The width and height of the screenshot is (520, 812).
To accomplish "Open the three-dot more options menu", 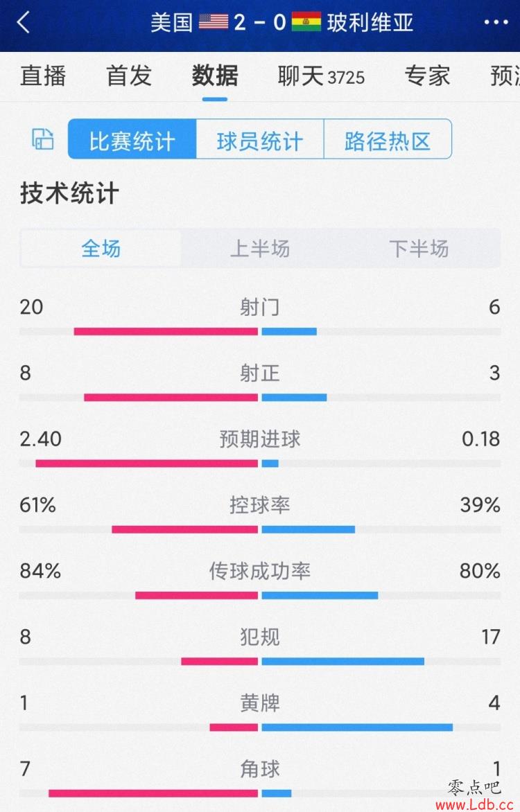I will (x=496, y=22).
